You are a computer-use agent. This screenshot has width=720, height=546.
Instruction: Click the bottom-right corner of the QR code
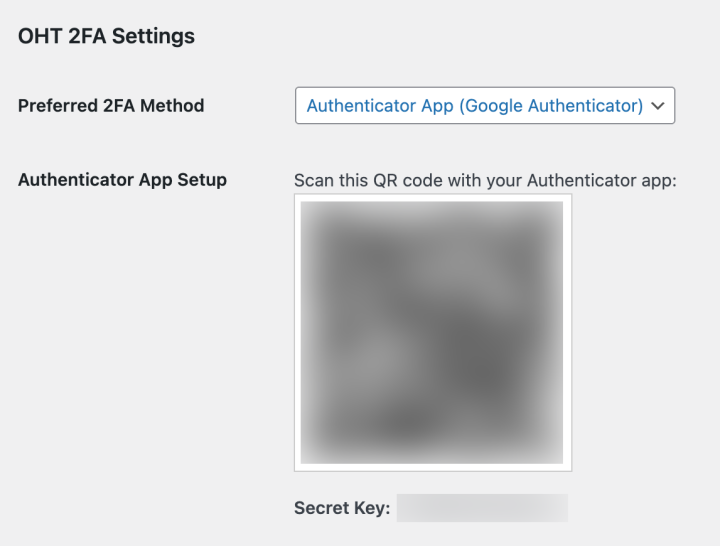[558, 458]
